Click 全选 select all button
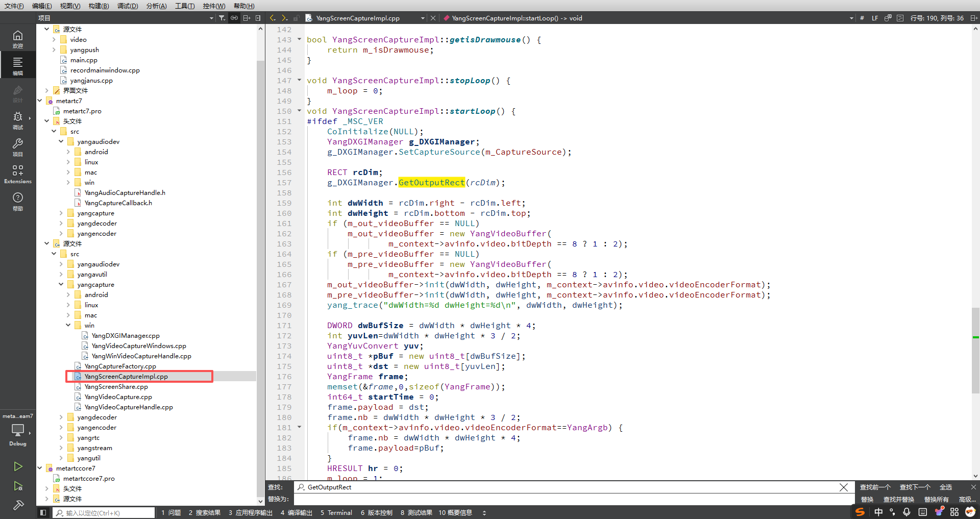 [946, 487]
